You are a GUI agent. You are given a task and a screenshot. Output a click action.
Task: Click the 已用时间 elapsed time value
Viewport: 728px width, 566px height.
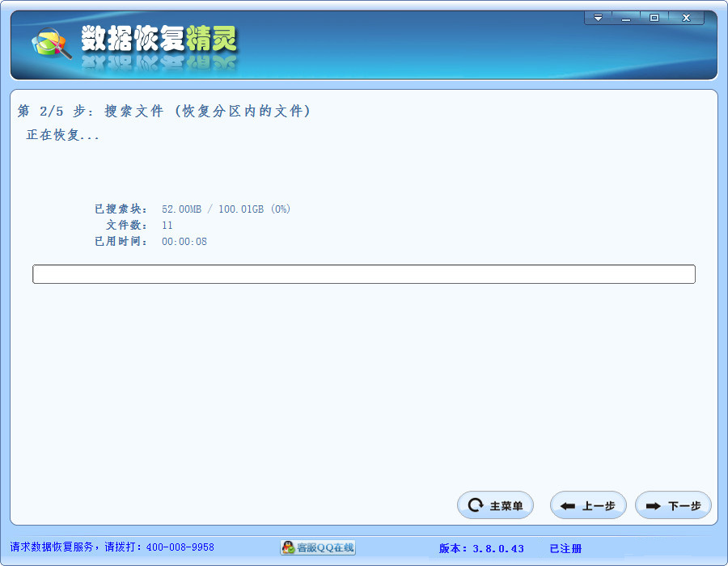tap(184, 241)
